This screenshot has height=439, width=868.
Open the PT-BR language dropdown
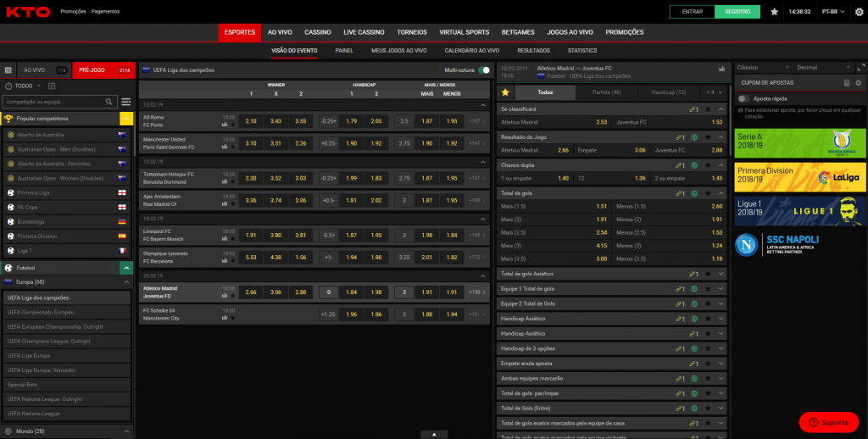tap(833, 12)
